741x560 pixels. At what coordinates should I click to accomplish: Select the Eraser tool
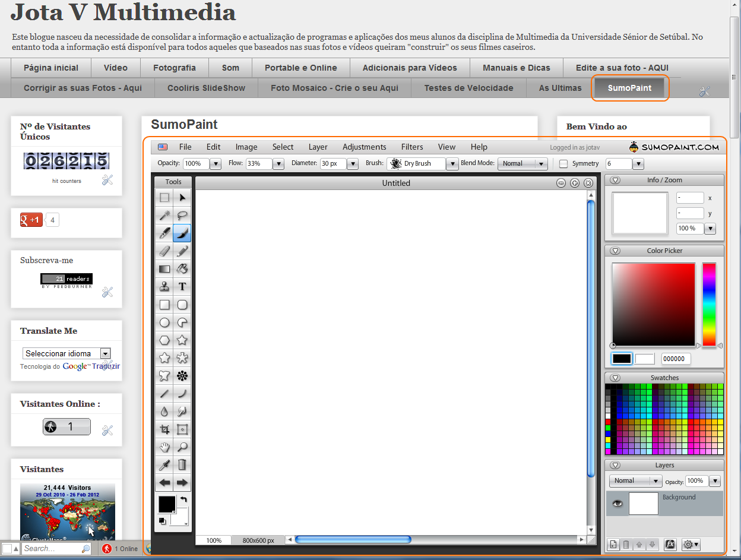(x=164, y=251)
